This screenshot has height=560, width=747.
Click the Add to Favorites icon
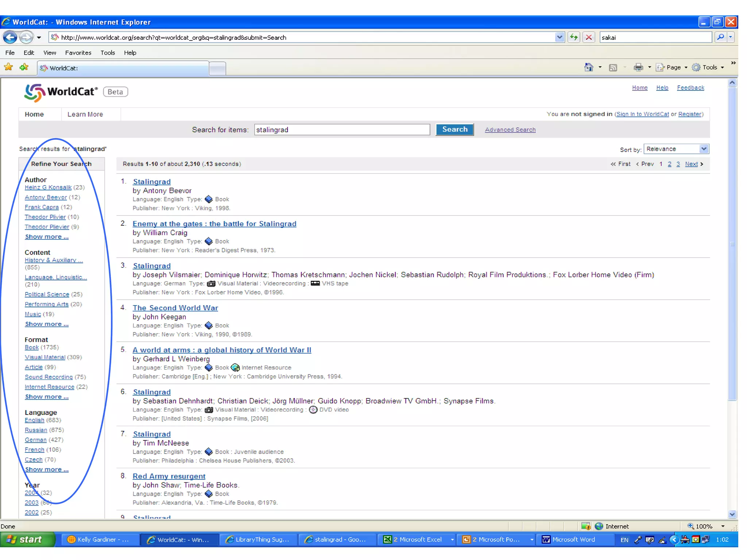(x=24, y=67)
